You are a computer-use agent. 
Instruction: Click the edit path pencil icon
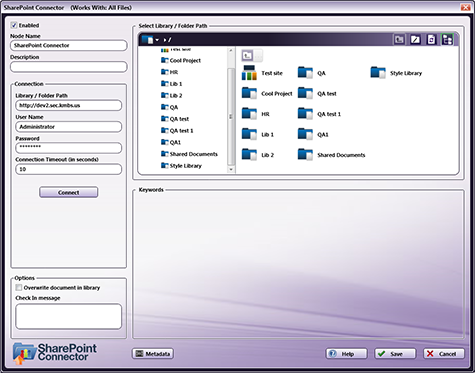coord(415,40)
